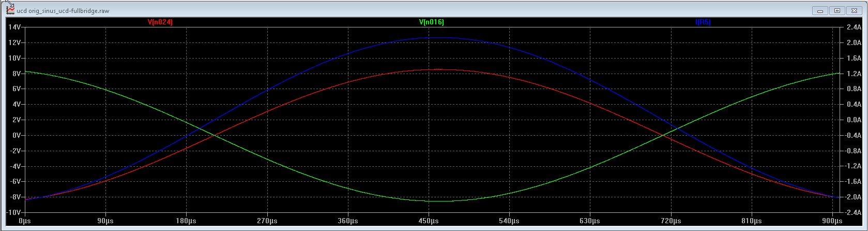
Task: Click the 90µs label on time axis
Action: [x=105, y=221]
